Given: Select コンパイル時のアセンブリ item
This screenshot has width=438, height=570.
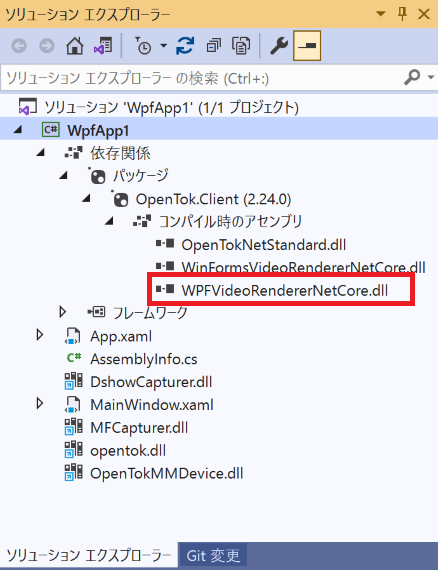Looking at the screenshot, I should click(230, 221).
